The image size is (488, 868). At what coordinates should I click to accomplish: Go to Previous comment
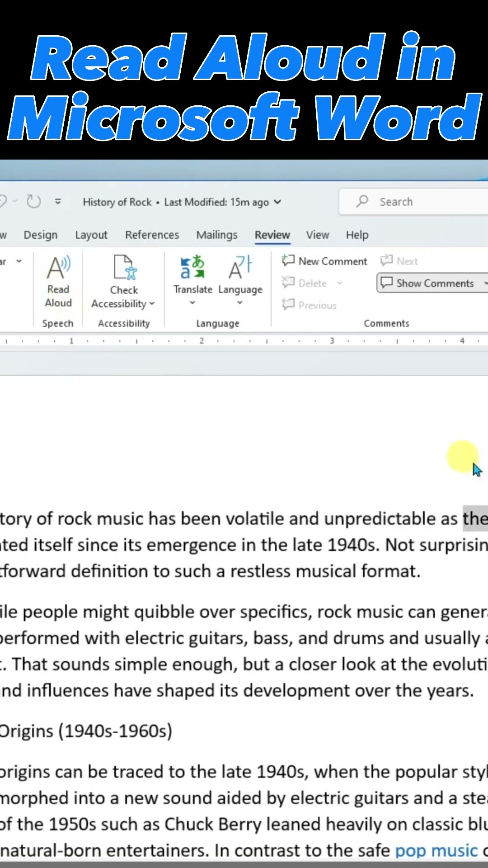(309, 305)
